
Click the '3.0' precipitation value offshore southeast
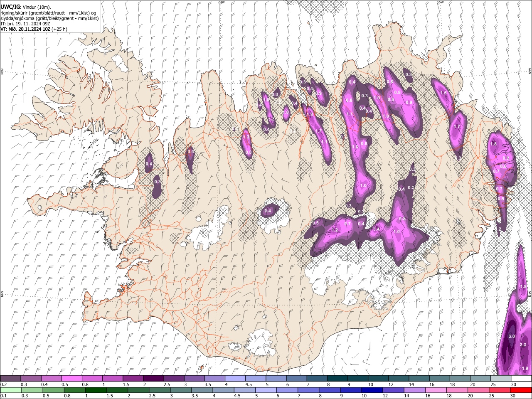pos(512,336)
